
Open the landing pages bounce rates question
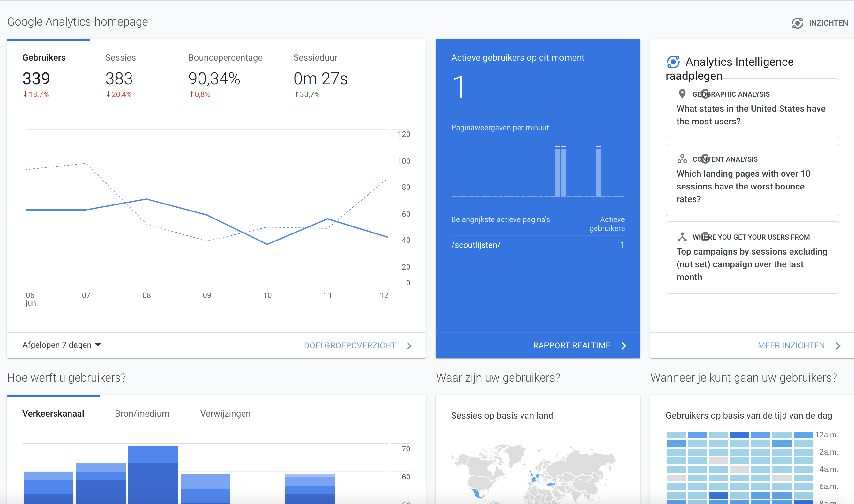click(x=753, y=180)
